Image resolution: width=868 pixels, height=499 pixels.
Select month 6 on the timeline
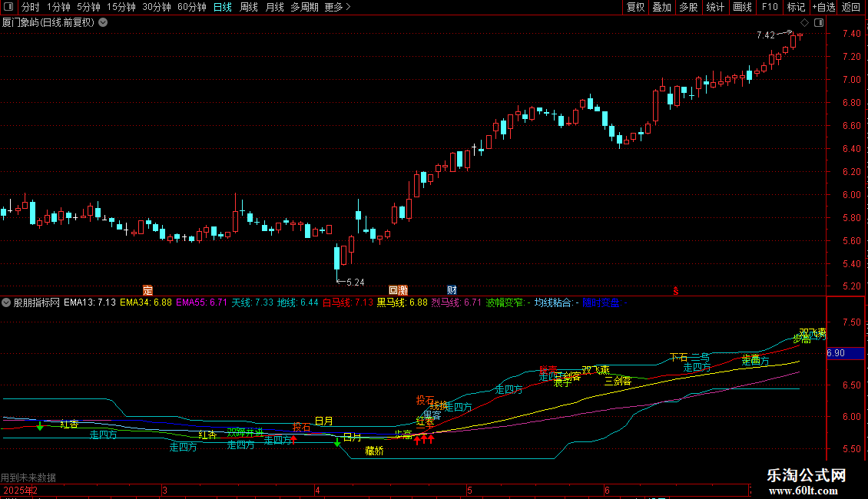607,490
